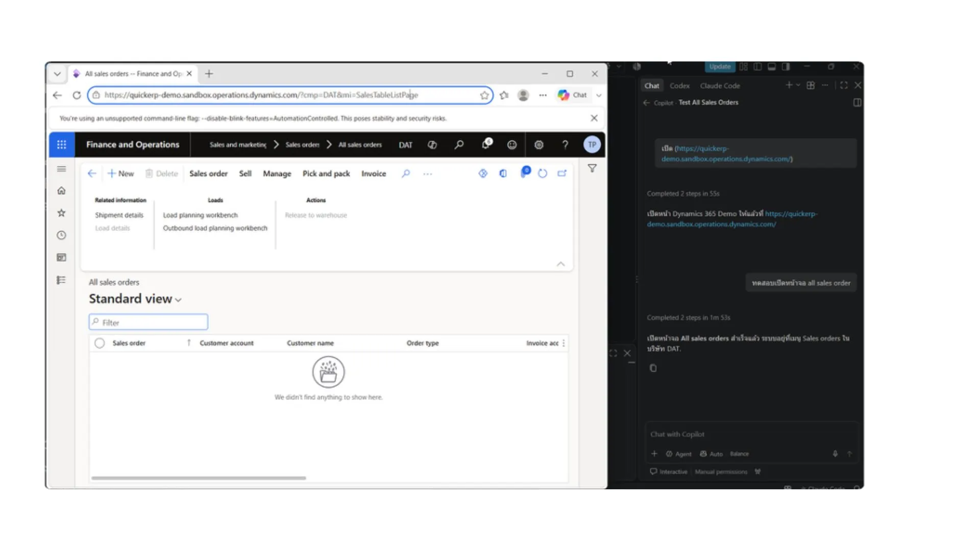Open the Manage tab in action pane
The image size is (980, 551).
tap(277, 173)
